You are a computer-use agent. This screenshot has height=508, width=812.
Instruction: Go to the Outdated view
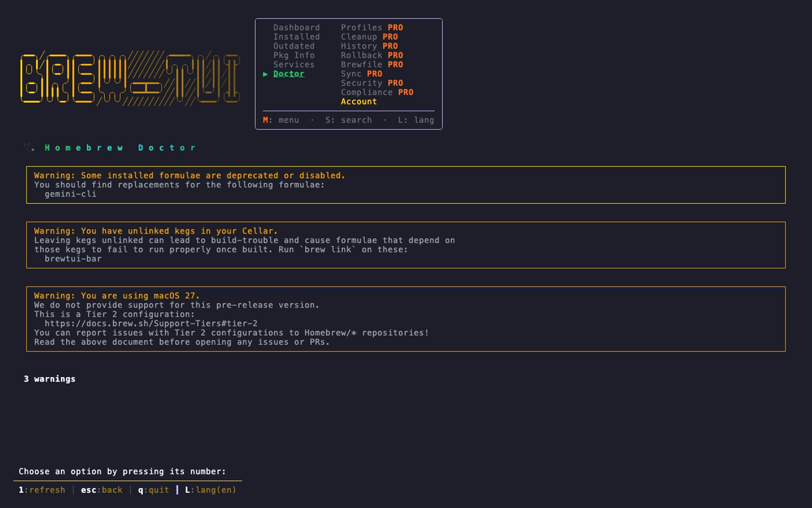(294, 46)
